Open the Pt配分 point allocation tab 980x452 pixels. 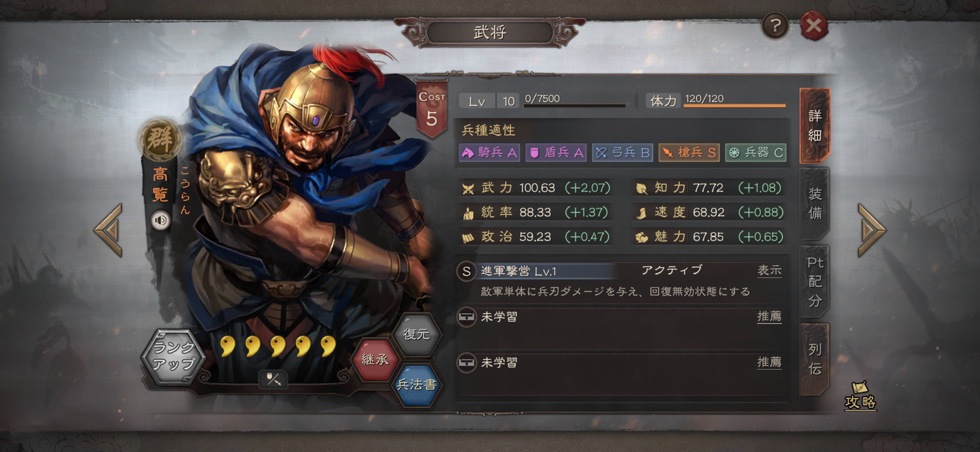[815, 282]
